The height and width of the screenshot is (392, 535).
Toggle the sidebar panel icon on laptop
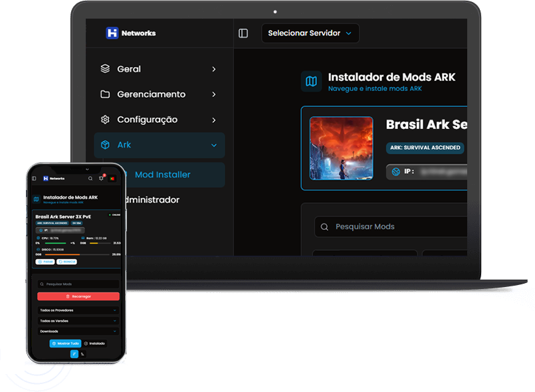click(x=243, y=33)
